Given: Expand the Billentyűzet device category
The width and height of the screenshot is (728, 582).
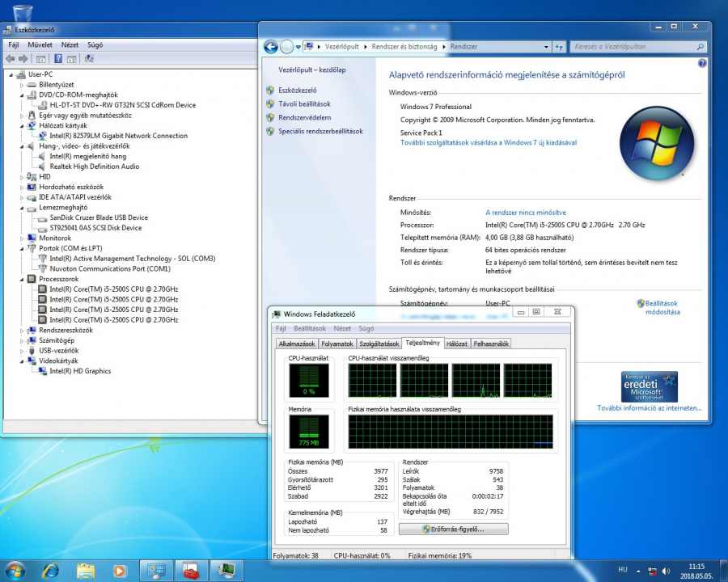Looking at the screenshot, I should (x=21, y=85).
